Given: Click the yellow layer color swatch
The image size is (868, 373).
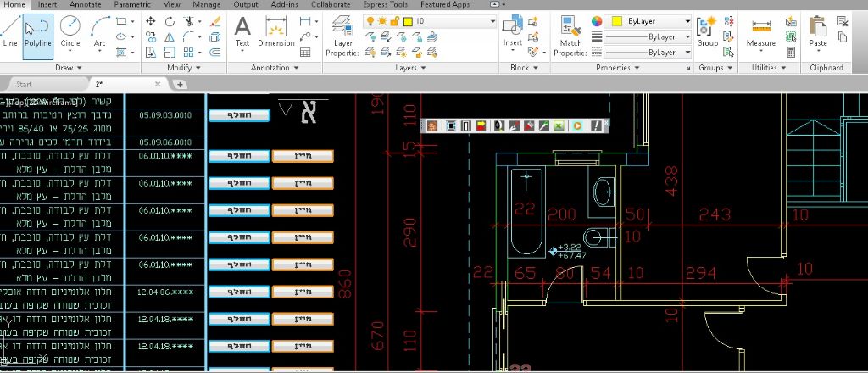Looking at the screenshot, I should pos(407,20).
